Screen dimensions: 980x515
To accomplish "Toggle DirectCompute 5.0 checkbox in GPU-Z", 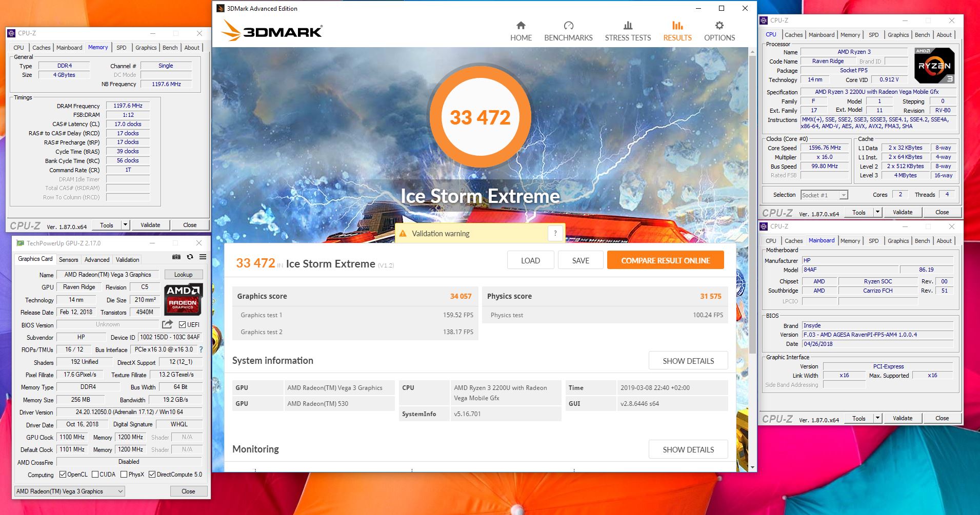I will 152,475.
